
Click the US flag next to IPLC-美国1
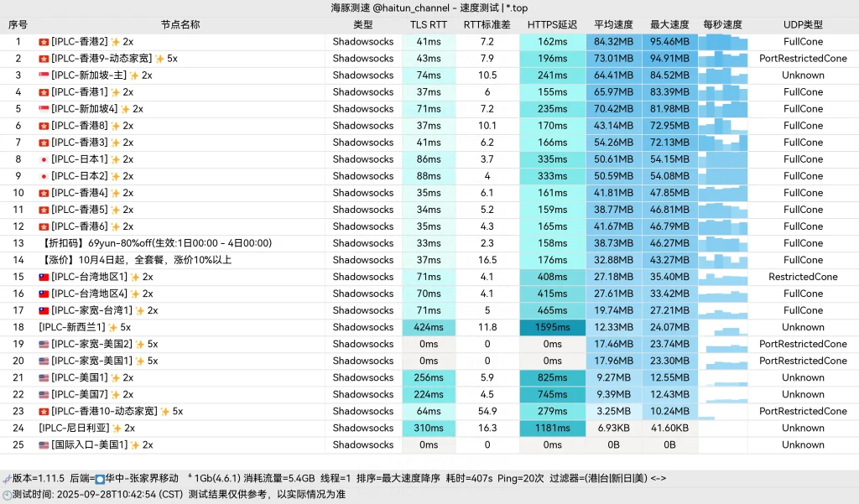tap(43, 377)
